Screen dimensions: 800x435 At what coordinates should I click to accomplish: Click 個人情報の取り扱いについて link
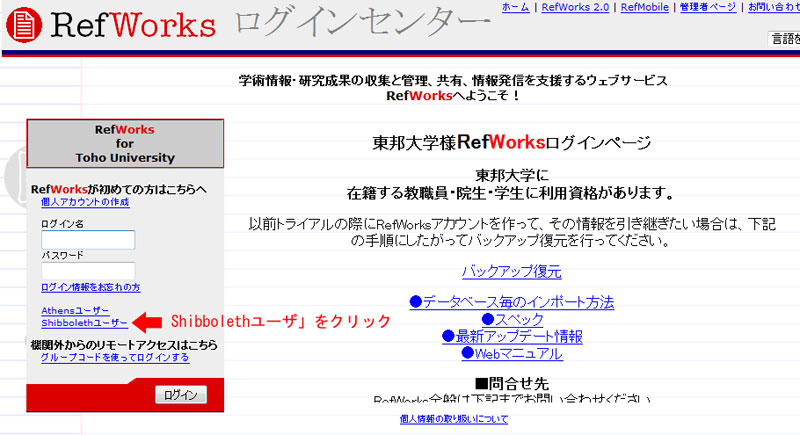[454, 419]
